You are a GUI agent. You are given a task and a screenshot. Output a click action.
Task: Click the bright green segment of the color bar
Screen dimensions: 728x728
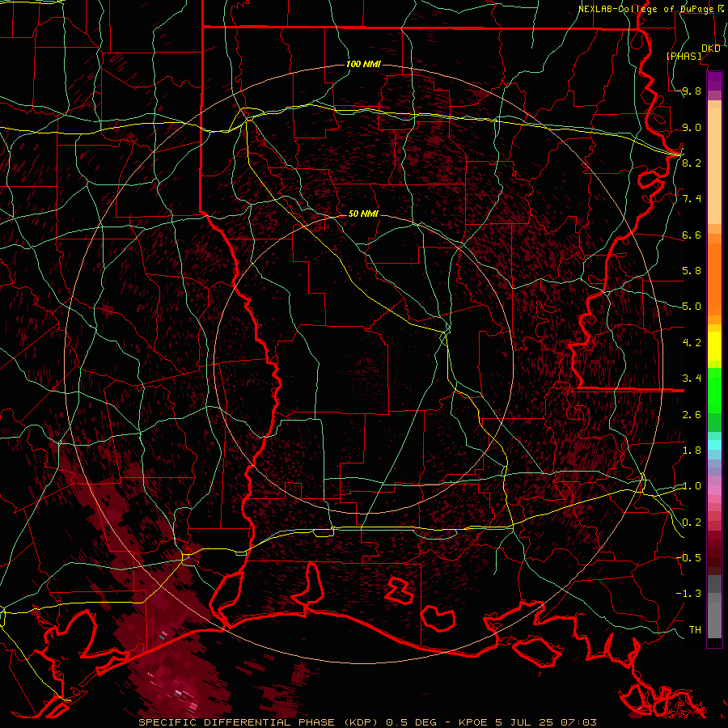[x=714, y=390]
